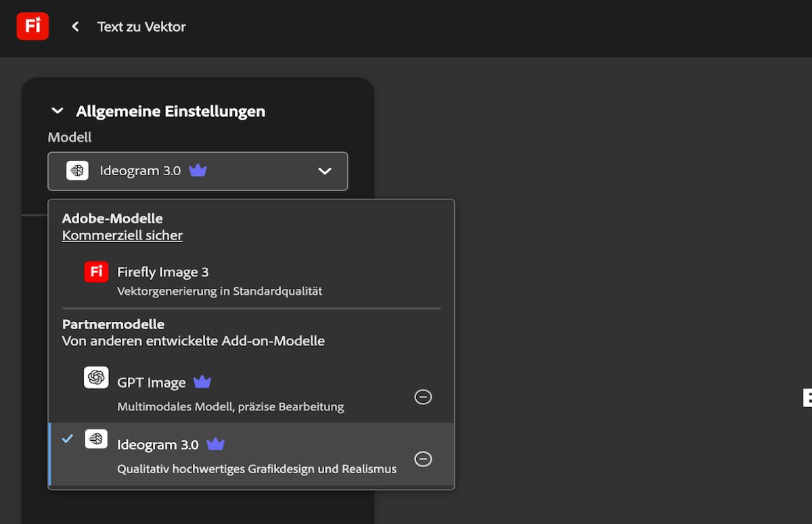This screenshot has width=812, height=524.
Task: Remove Ideogram 3.0 via its minus circle
Action: [423, 459]
